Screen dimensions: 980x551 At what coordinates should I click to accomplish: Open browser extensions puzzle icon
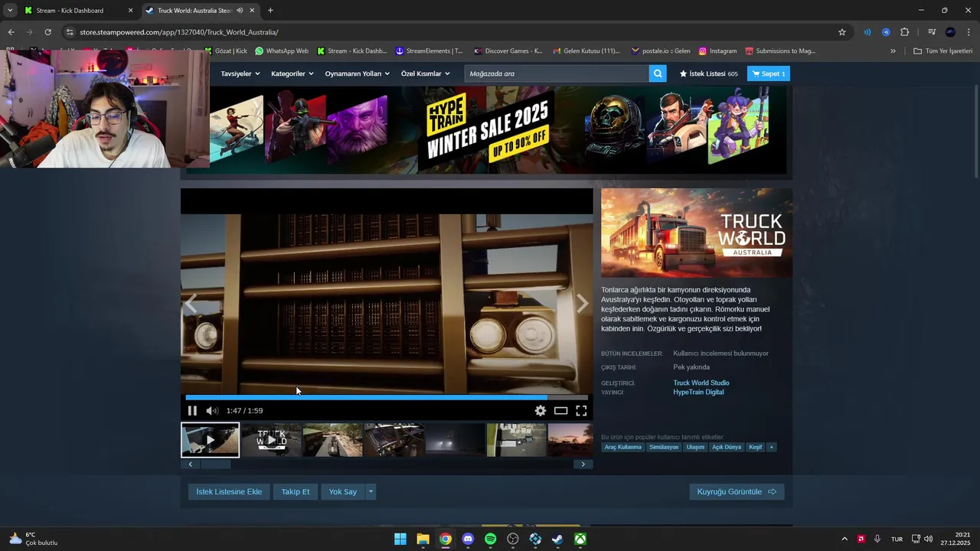tap(905, 32)
